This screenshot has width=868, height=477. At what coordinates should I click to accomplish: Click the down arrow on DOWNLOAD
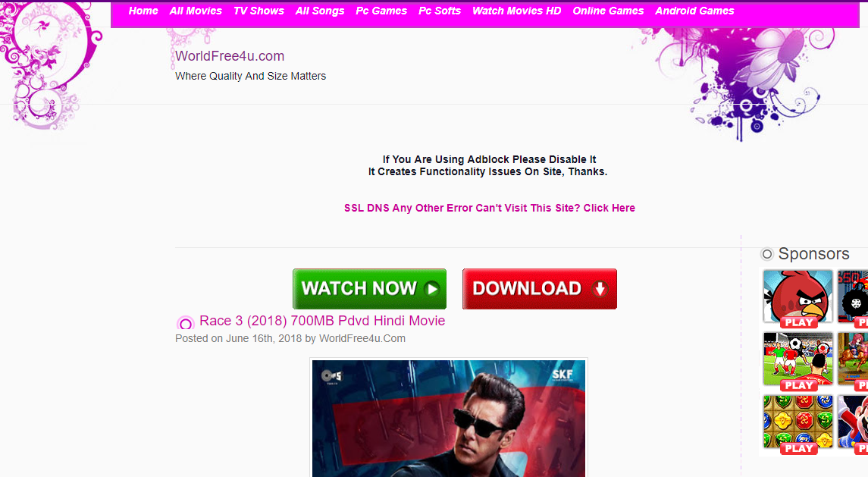click(600, 289)
